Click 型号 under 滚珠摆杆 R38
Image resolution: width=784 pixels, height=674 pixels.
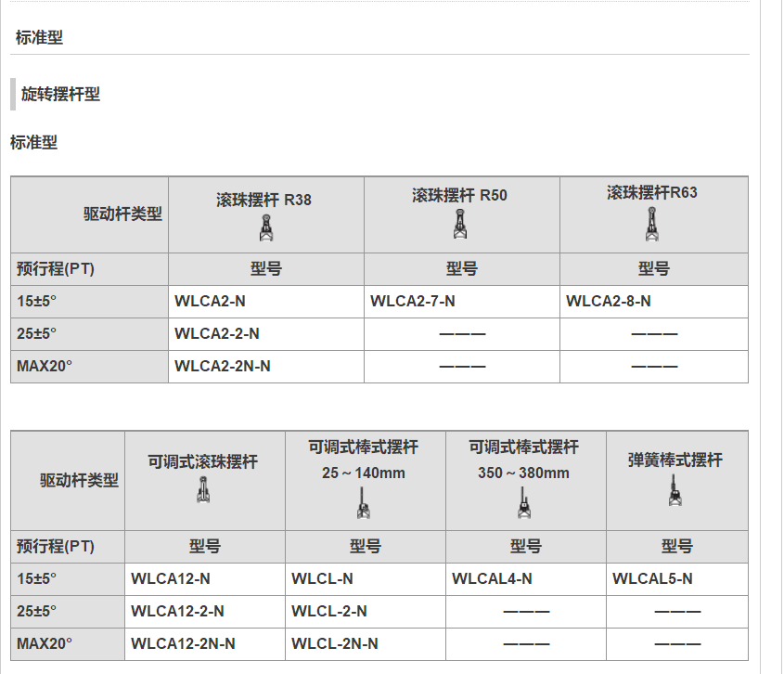(x=266, y=269)
